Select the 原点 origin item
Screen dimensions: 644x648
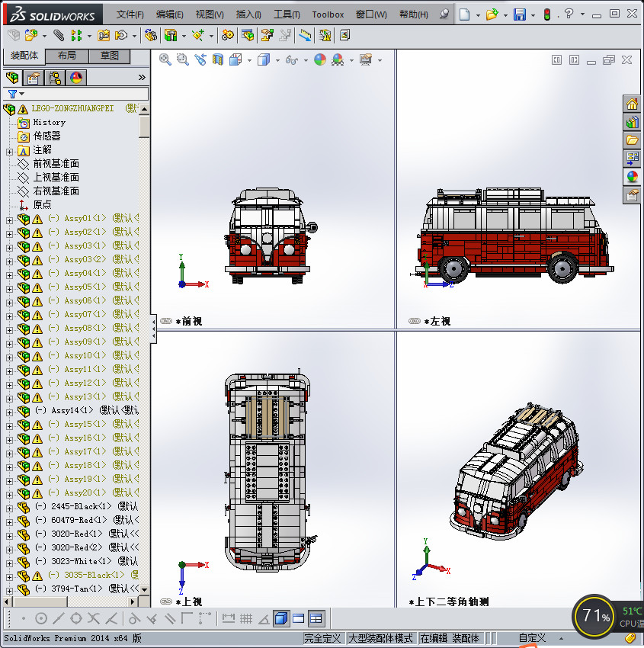[42, 204]
